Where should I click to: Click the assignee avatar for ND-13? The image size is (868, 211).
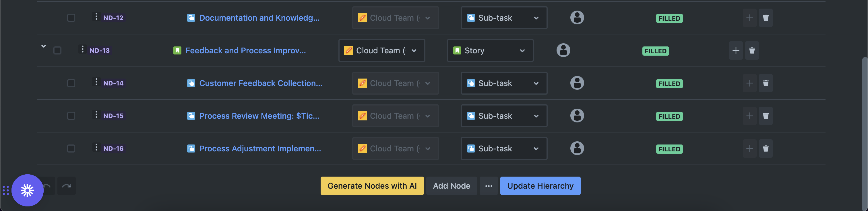point(563,50)
